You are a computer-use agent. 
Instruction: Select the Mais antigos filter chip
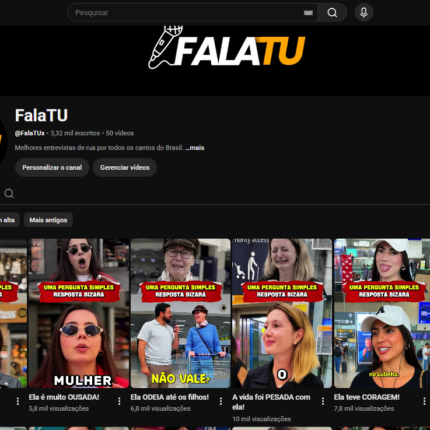click(48, 220)
